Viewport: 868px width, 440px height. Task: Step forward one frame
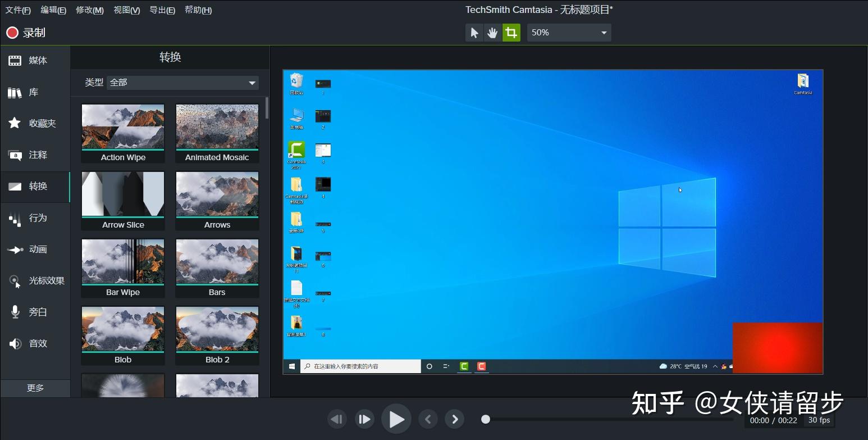364,419
